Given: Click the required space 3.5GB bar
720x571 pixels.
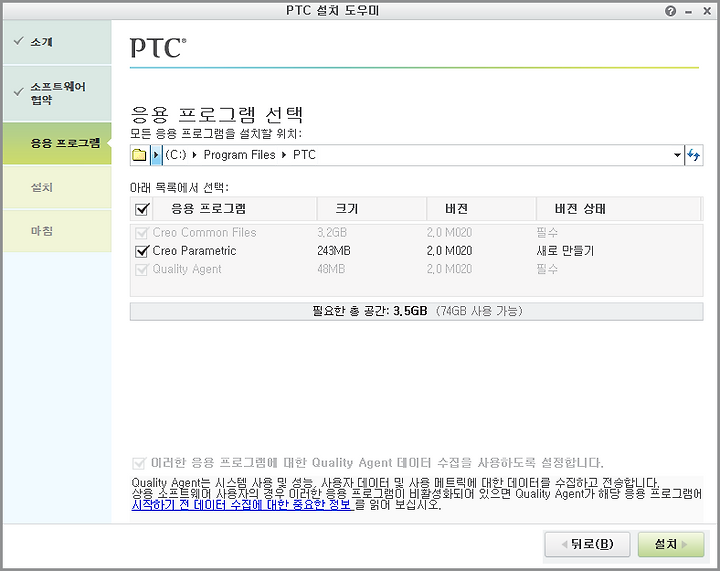Looking at the screenshot, I should (416, 312).
